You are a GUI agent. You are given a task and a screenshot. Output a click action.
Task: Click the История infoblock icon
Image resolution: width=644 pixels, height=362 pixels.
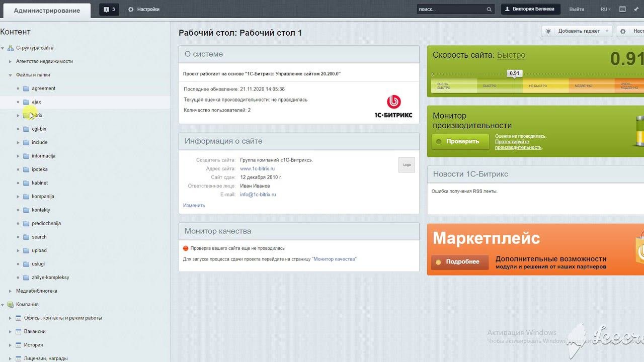[19, 345]
